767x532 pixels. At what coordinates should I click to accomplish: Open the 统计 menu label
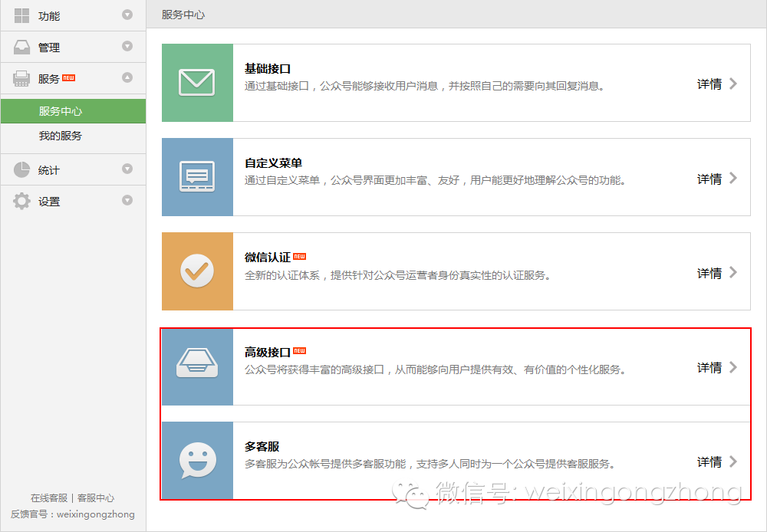coord(49,170)
